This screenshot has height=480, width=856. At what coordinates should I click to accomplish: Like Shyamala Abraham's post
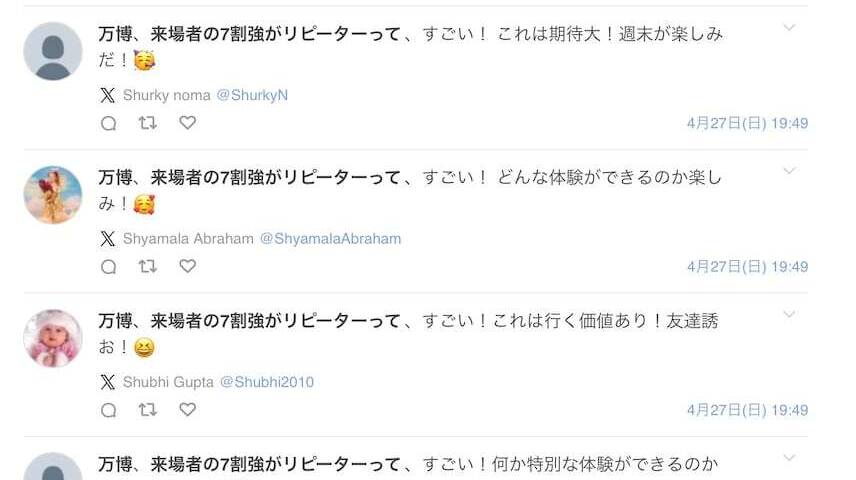pos(187,266)
